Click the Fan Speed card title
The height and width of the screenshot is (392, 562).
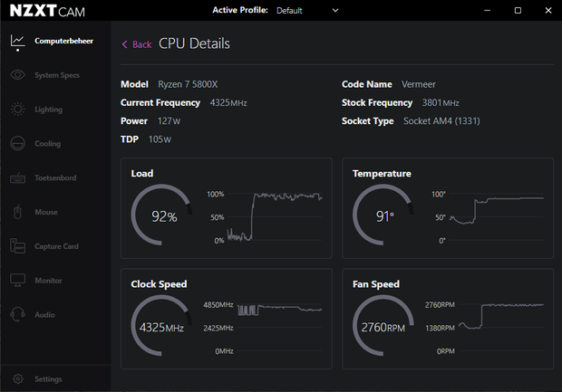pyautogui.click(x=376, y=284)
